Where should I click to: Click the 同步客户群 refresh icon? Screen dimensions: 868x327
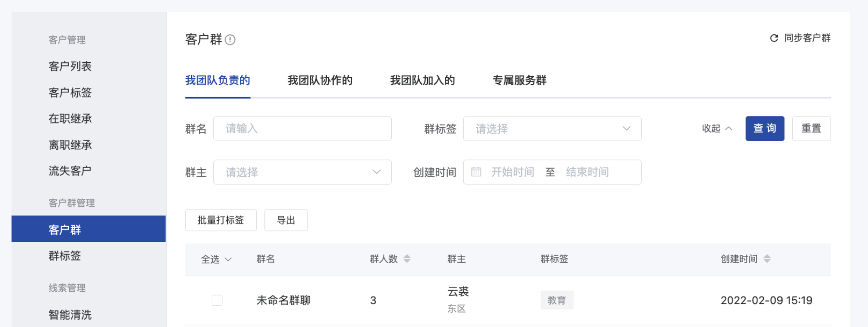tap(774, 38)
